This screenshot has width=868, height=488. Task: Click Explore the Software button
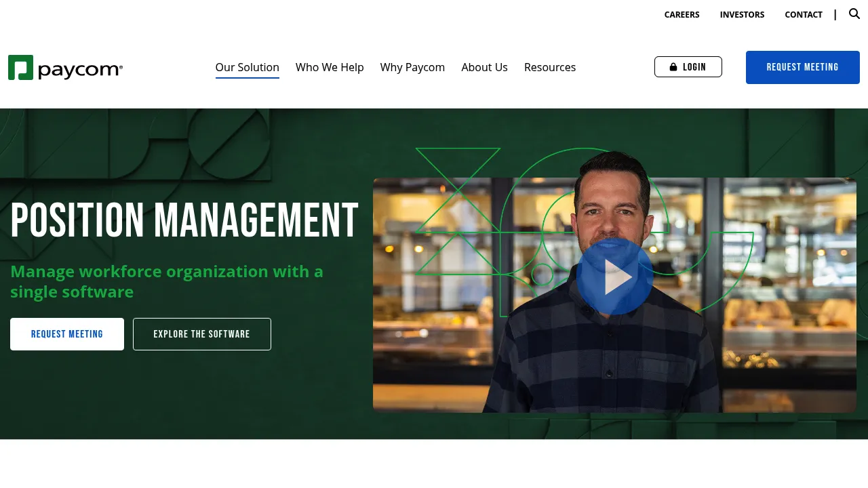[202, 334]
